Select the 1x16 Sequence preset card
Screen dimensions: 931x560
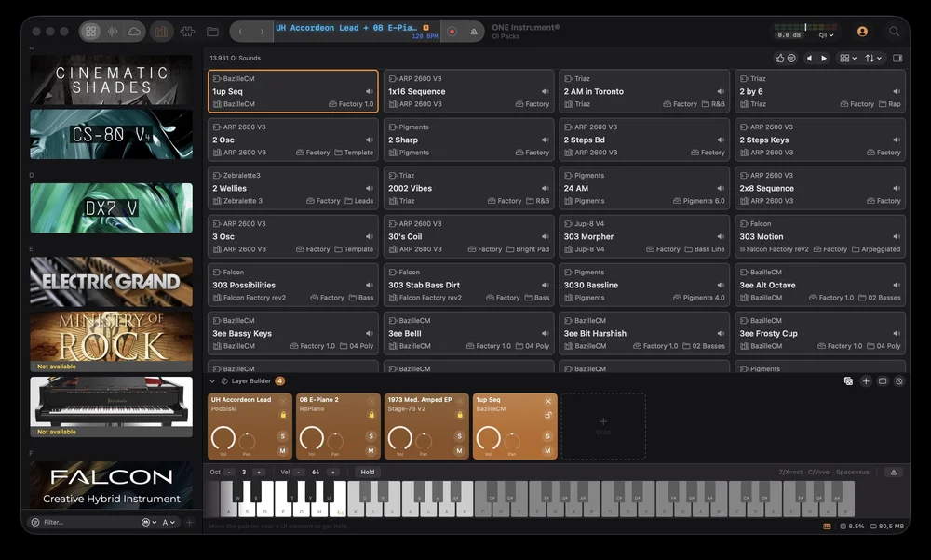(x=468, y=91)
